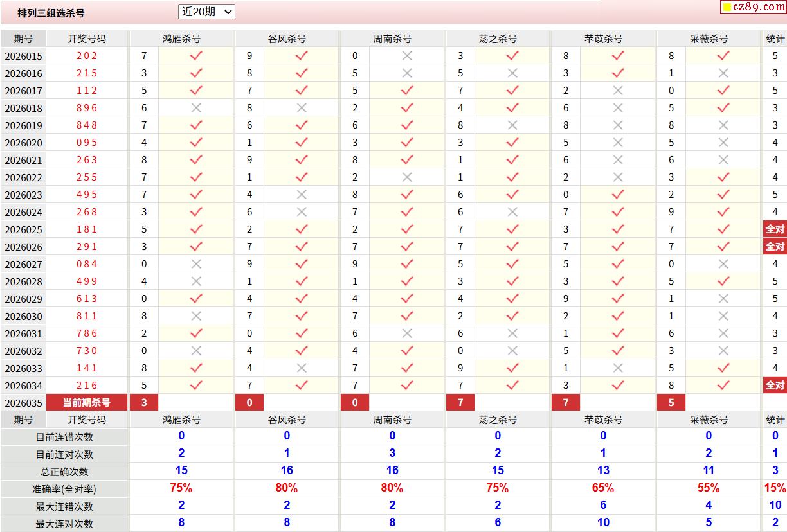Click the winning number 202 for period 2026015
Screen dimensions: 787x532
87,56
